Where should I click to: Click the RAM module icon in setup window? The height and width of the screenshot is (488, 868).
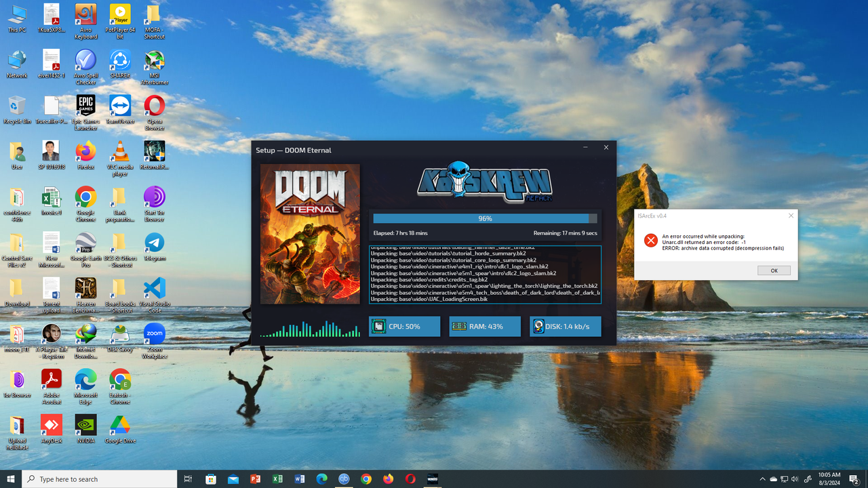459,326
